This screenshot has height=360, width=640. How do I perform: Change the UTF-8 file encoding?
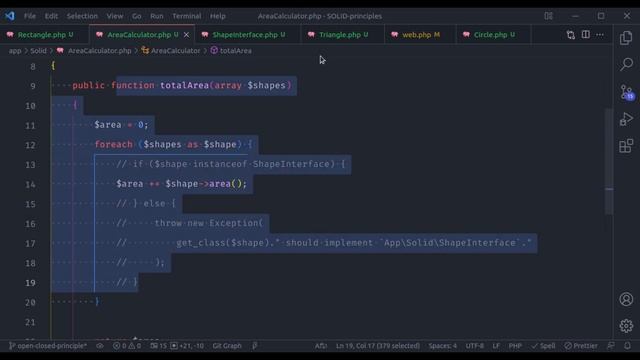point(474,346)
